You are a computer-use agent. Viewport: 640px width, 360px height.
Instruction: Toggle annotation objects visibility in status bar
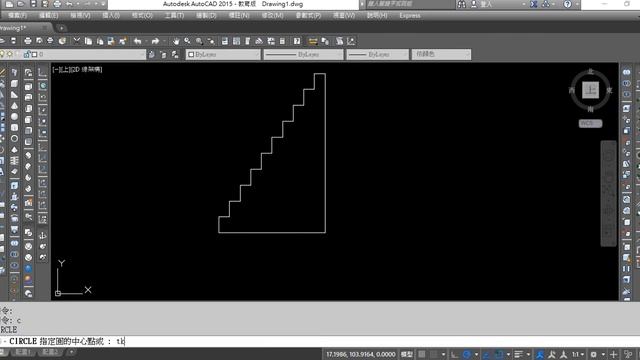pos(540,354)
